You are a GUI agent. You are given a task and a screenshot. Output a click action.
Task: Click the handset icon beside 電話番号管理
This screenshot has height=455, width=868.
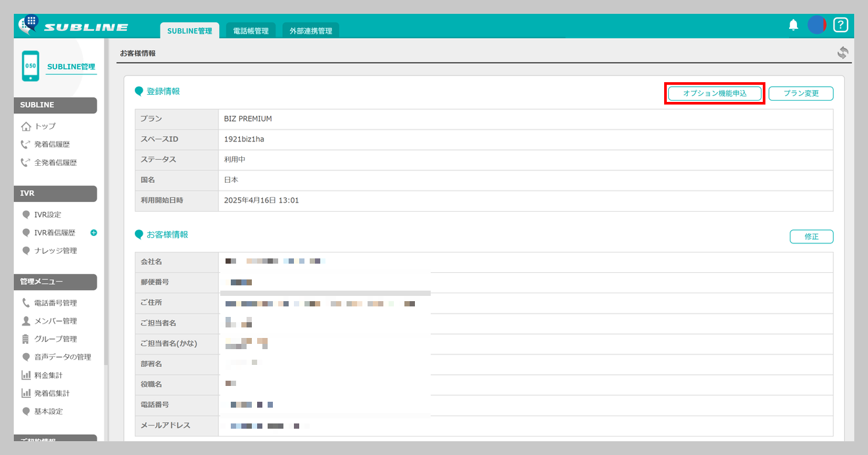click(x=26, y=303)
